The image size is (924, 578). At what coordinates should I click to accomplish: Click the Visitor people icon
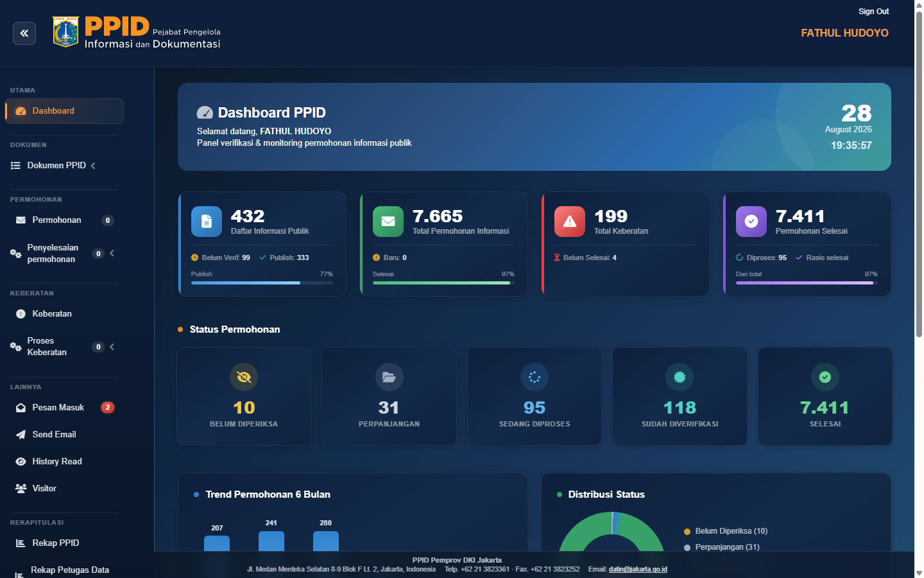coord(21,489)
